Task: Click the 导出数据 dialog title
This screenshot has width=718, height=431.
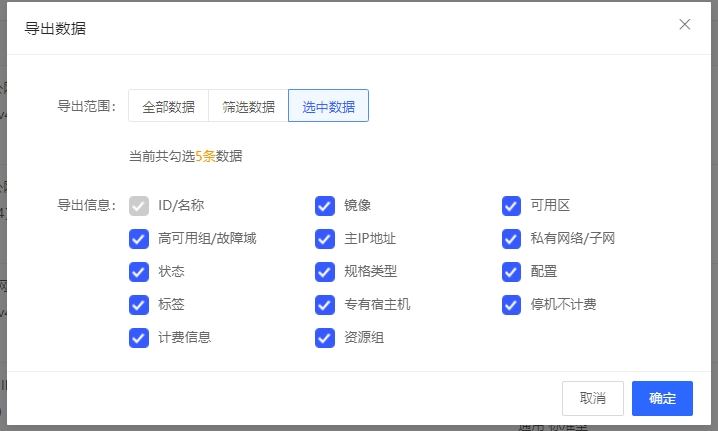Action: 55,28
